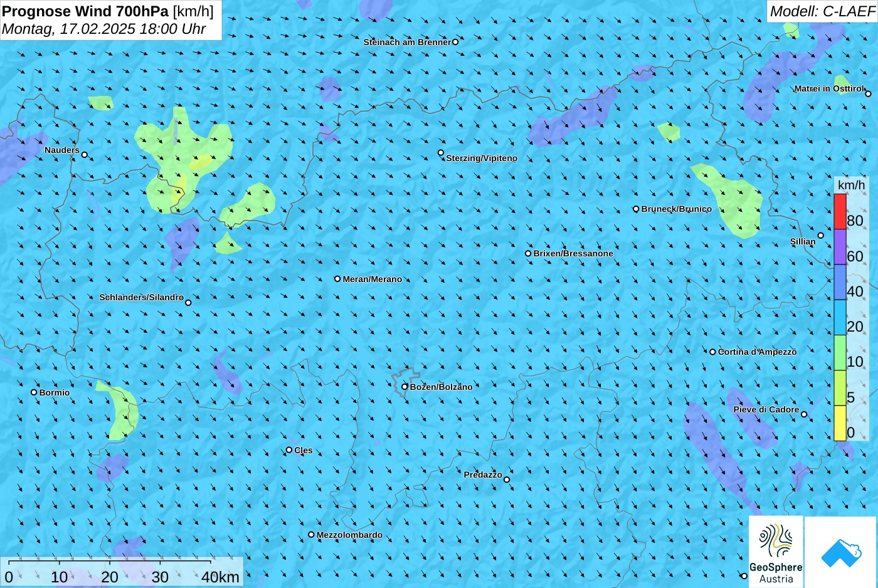Click the 'Modell: C-LAEF' label
This screenshot has height=588, width=878.
click(822, 11)
